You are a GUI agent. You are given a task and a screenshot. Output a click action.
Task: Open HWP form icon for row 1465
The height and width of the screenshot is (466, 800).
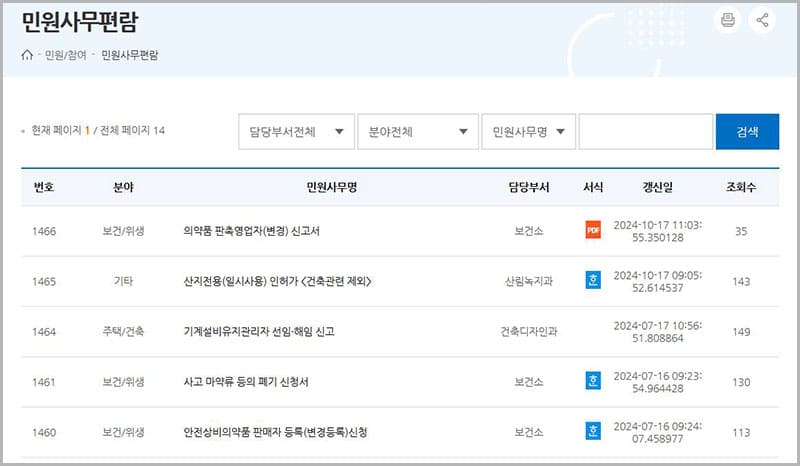tap(593, 281)
